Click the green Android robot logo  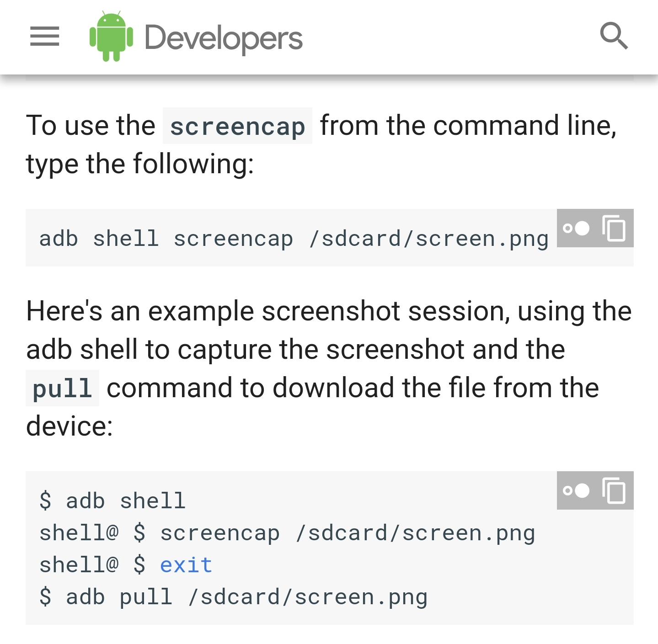pyautogui.click(x=111, y=36)
